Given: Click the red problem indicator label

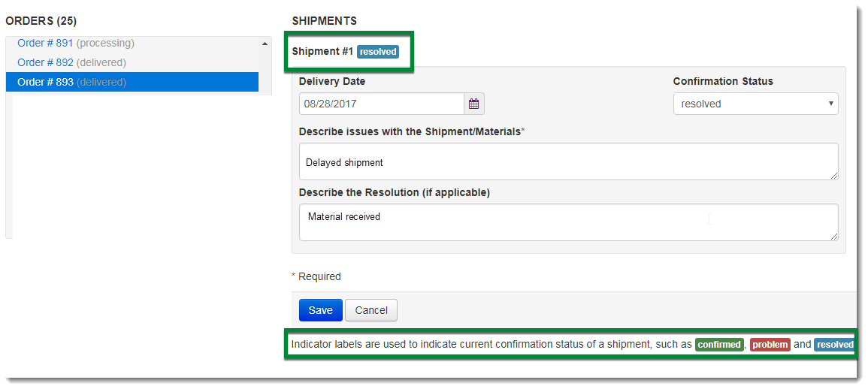Looking at the screenshot, I should pyautogui.click(x=770, y=345).
